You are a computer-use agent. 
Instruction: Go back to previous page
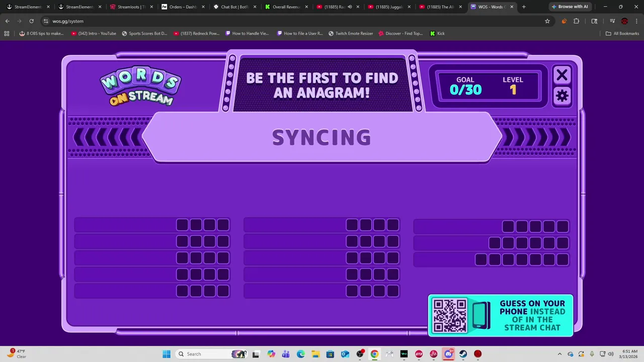pos(8,21)
